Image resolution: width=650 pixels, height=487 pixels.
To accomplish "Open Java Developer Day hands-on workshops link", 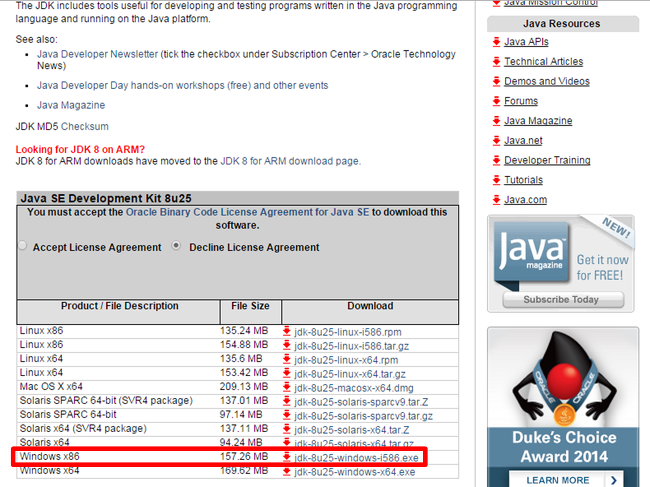I will coord(182,85).
